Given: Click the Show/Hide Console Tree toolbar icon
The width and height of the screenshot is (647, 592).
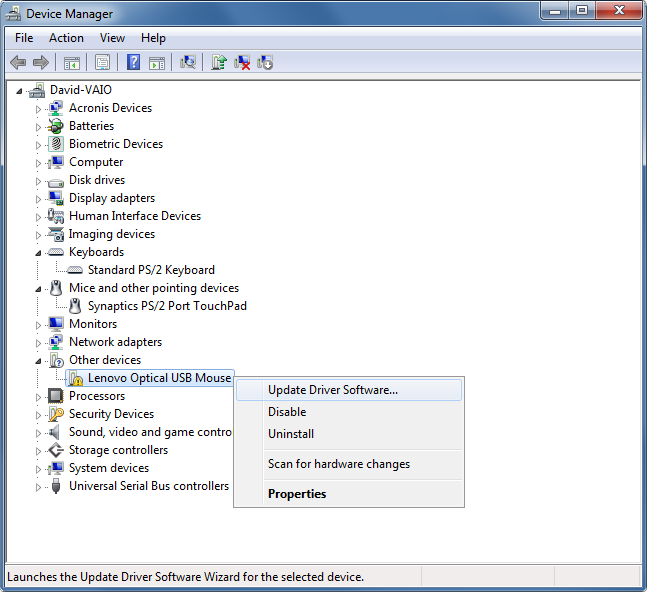Looking at the screenshot, I should (x=72, y=63).
